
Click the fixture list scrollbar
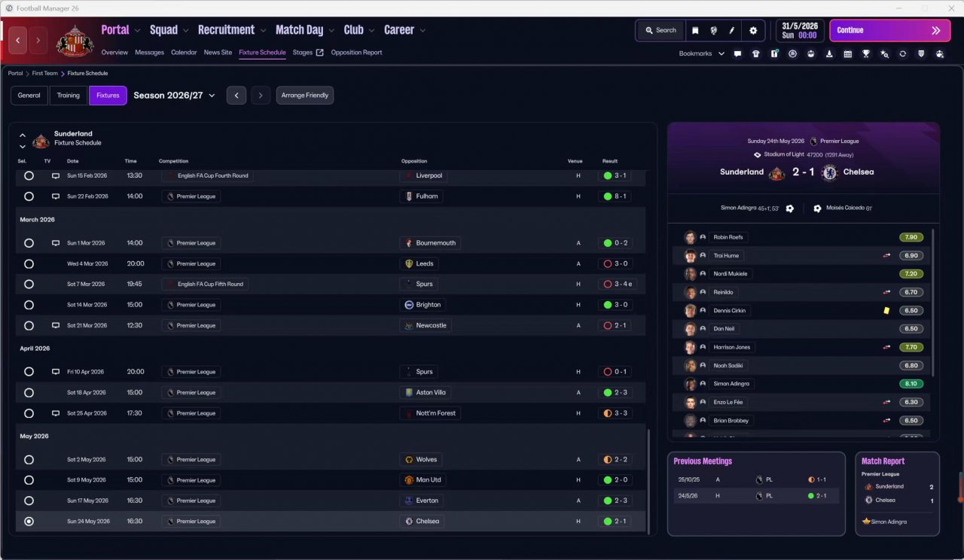[648, 480]
